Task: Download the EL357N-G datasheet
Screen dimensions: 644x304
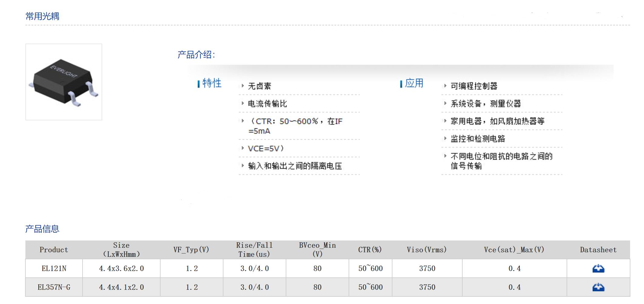Action: (x=598, y=287)
